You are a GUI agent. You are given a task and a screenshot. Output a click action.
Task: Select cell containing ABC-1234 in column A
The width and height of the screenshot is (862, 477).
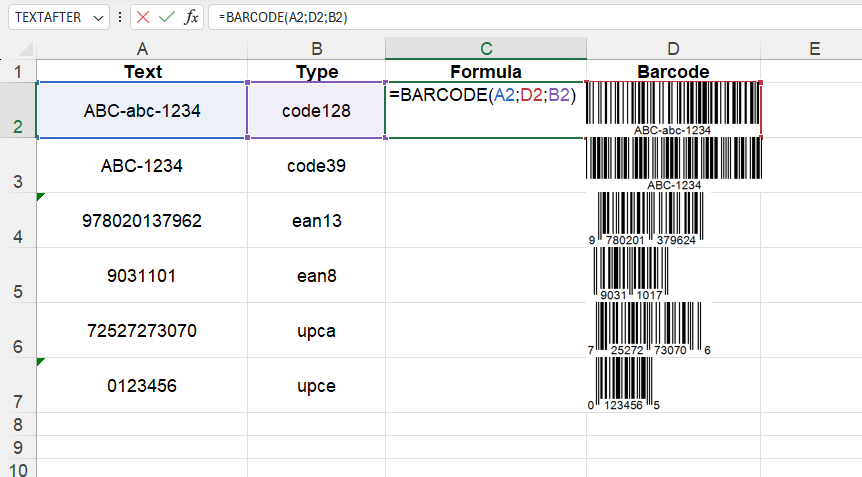click(x=142, y=165)
